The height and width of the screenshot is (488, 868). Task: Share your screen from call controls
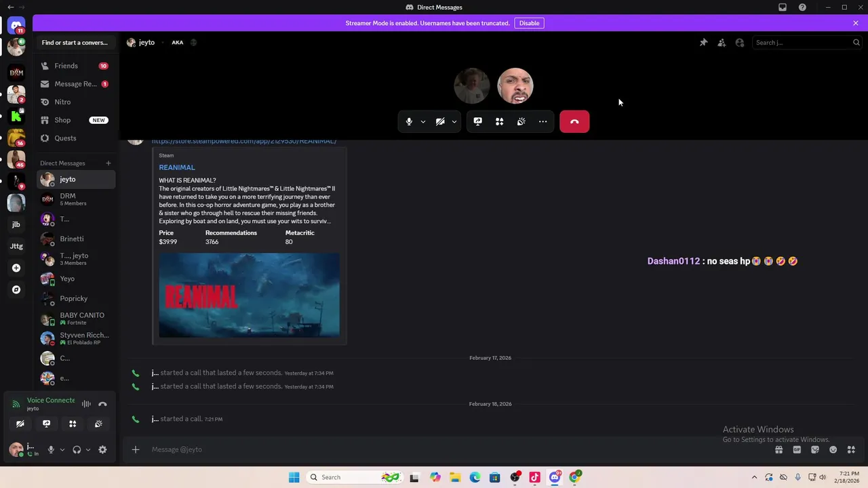[x=477, y=122]
